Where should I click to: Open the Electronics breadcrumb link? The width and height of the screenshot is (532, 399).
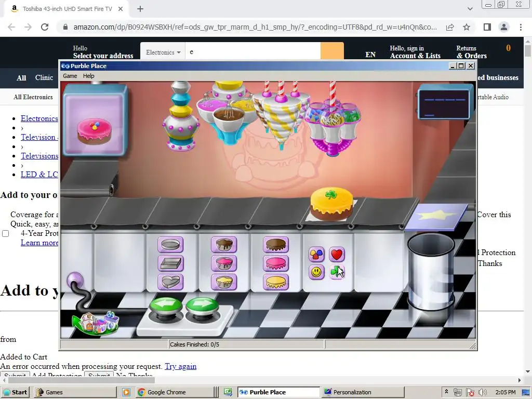pyautogui.click(x=39, y=118)
